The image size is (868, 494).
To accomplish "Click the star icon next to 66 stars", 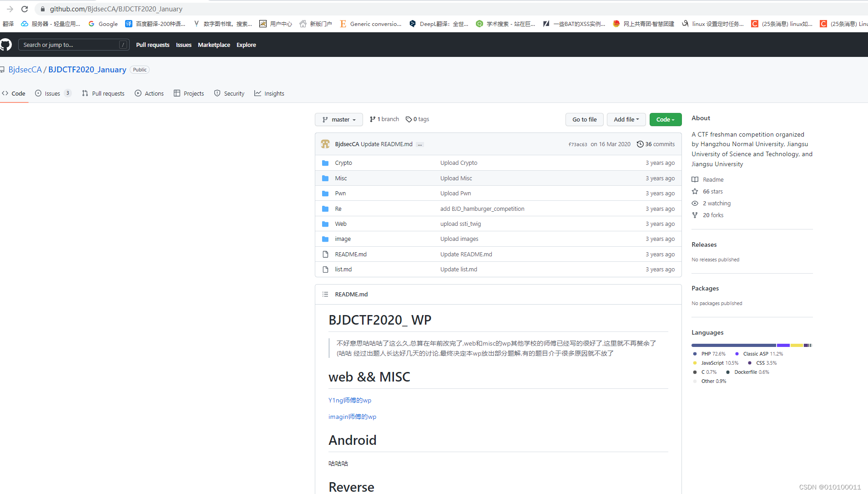I will (x=695, y=191).
